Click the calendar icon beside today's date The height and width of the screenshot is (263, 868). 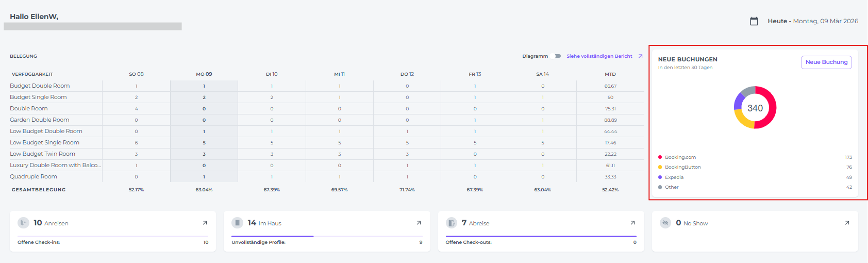[x=754, y=21]
